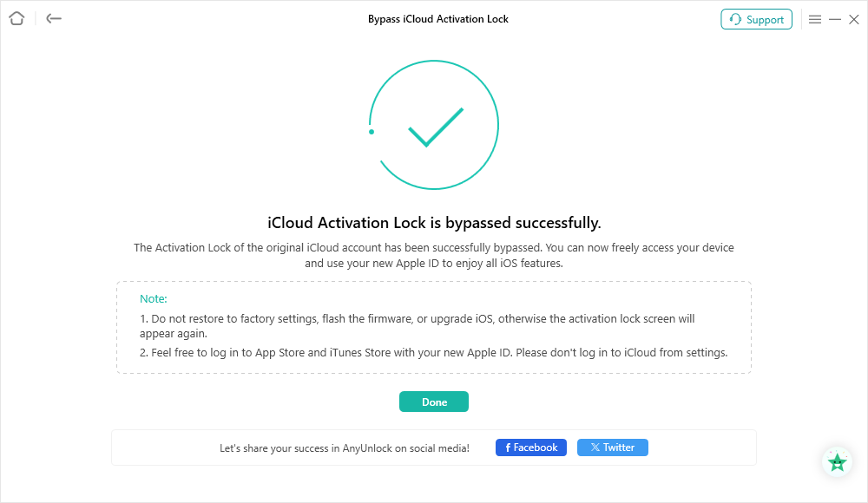Open the hamburger menu icon

click(x=815, y=19)
